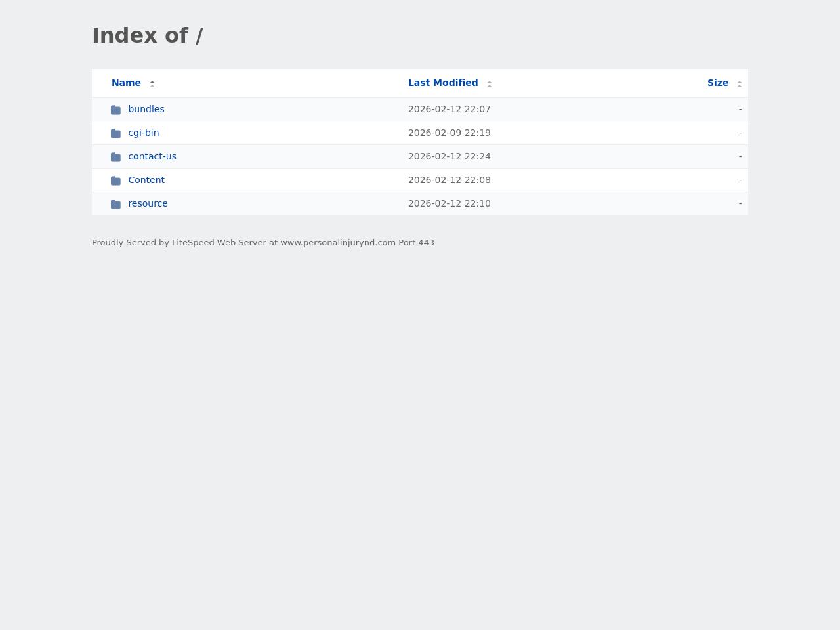
Task: Navigate into the contact-us folder link
Action: point(152,156)
